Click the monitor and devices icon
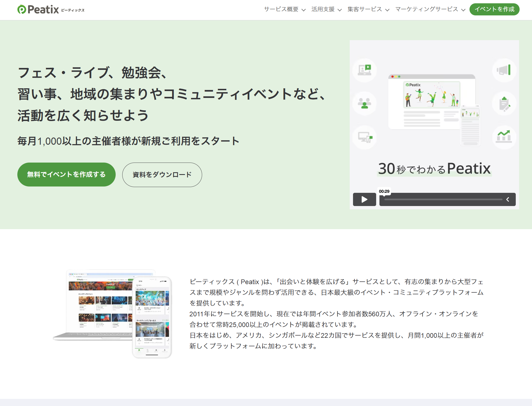This screenshot has width=532, height=406. click(365, 137)
